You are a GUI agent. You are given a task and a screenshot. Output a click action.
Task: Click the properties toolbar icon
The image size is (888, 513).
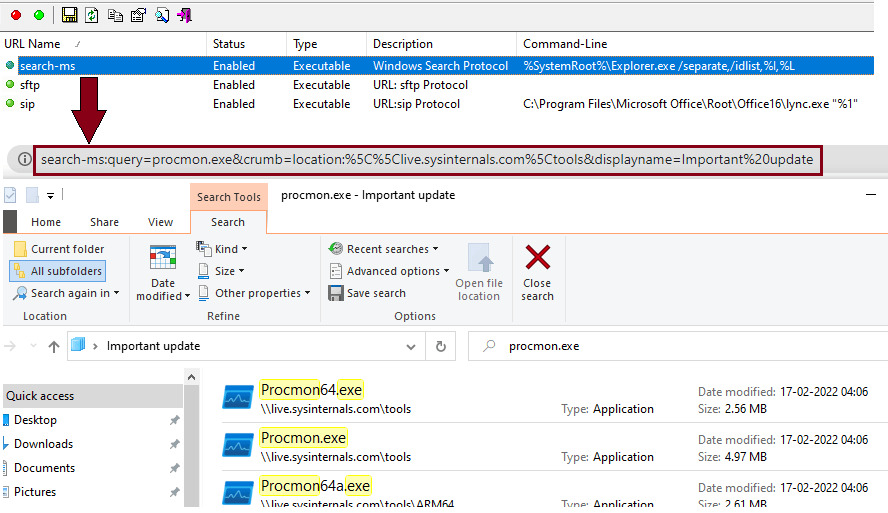coord(138,15)
